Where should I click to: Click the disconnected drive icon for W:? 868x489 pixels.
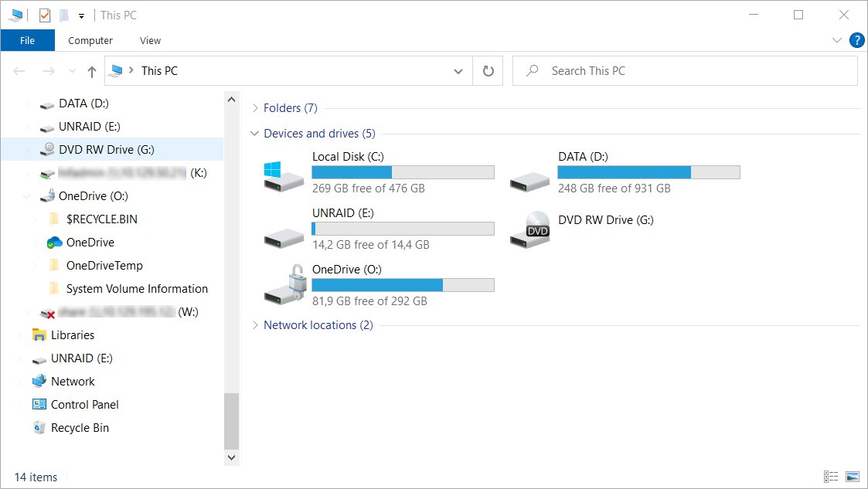point(48,313)
